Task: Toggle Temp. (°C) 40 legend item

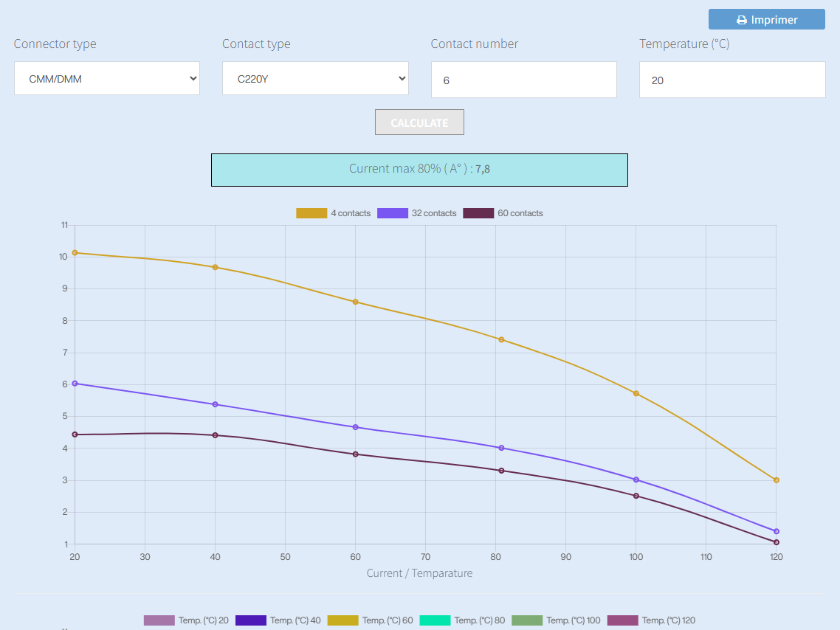Action: 251,620
